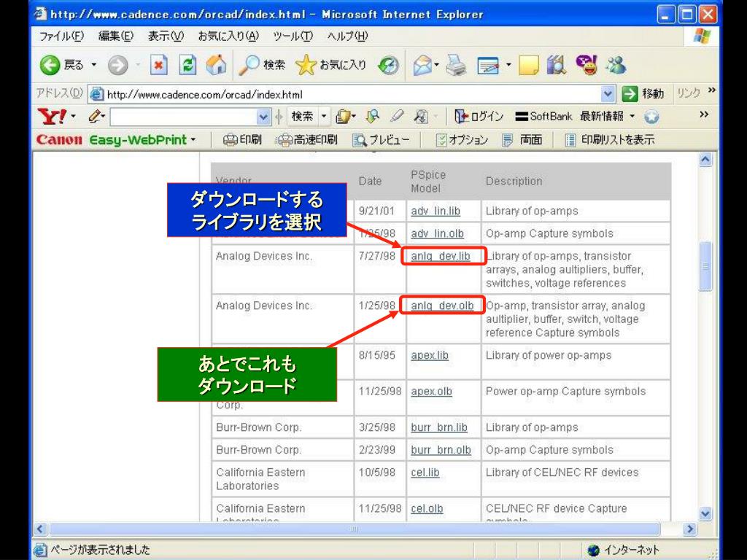Click the Research books icon
Image resolution: width=747 pixels, height=560 pixels.
pos(557,65)
